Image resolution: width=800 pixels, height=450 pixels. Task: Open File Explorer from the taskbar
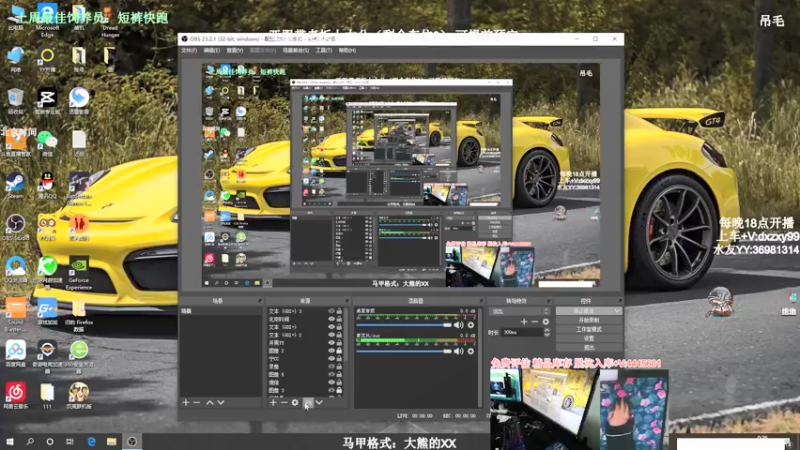pyautogui.click(x=111, y=441)
